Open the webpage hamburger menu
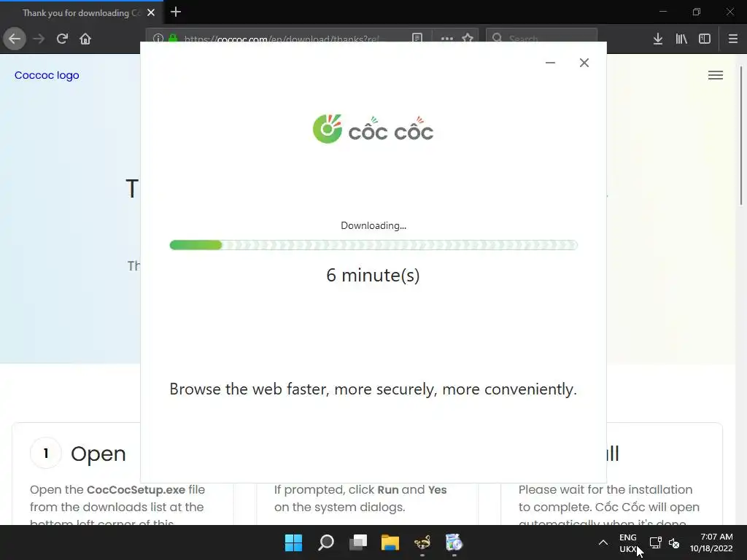The height and width of the screenshot is (560, 747). (x=715, y=75)
